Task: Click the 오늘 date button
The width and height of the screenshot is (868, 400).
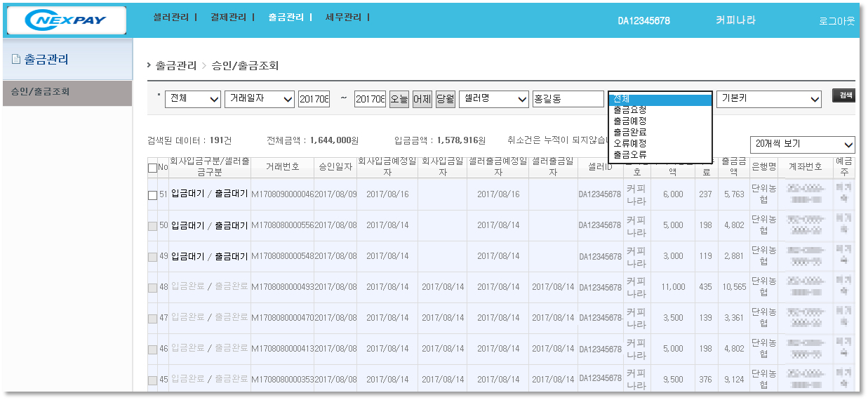Action: point(399,100)
